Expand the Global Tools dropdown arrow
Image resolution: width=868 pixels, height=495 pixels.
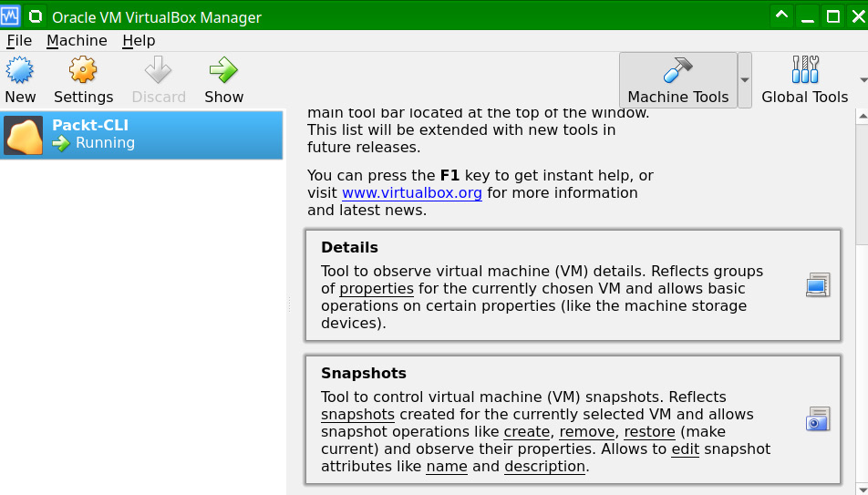(863, 80)
